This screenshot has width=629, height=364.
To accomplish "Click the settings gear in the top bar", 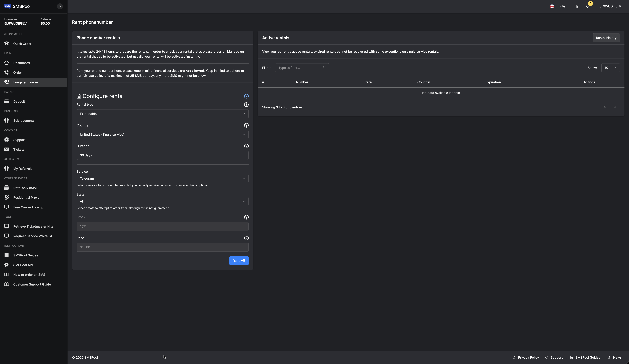I will click(x=577, y=6).
